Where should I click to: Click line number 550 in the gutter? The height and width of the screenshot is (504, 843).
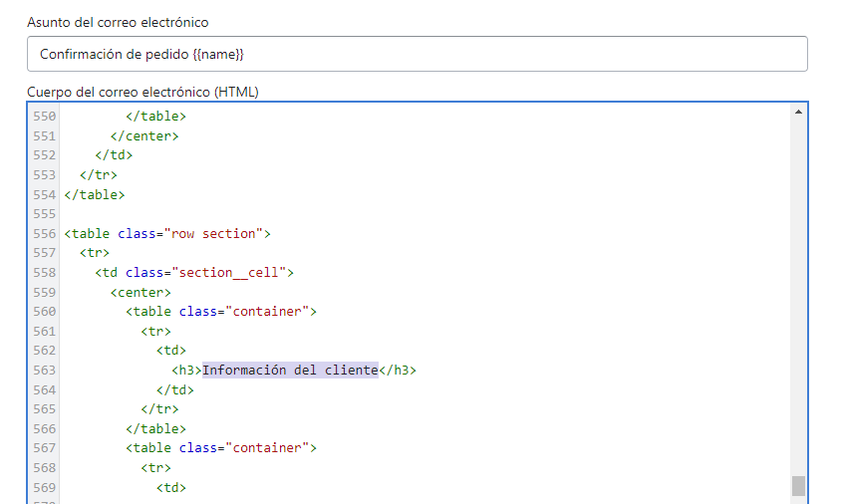coord(44,117)
